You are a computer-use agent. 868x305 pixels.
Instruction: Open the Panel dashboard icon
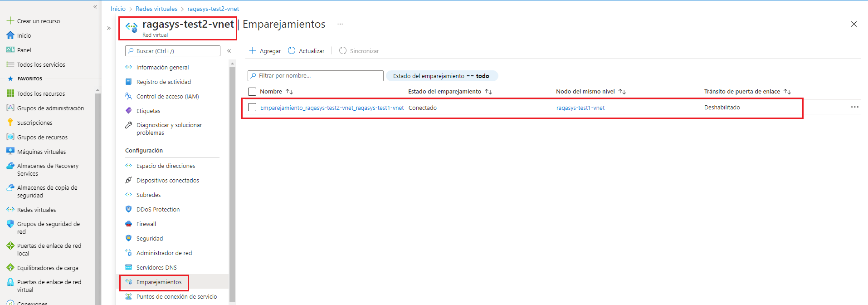[x=10, y=50]
